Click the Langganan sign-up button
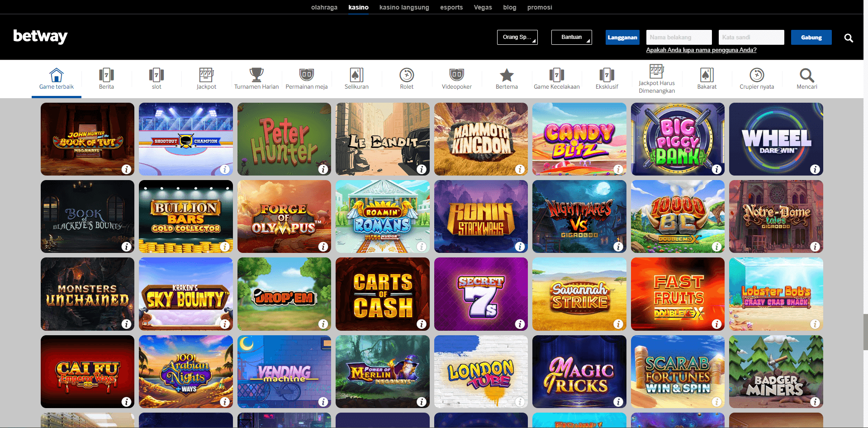The width and height of the screenshot is (868, 428). pos(622,38)
